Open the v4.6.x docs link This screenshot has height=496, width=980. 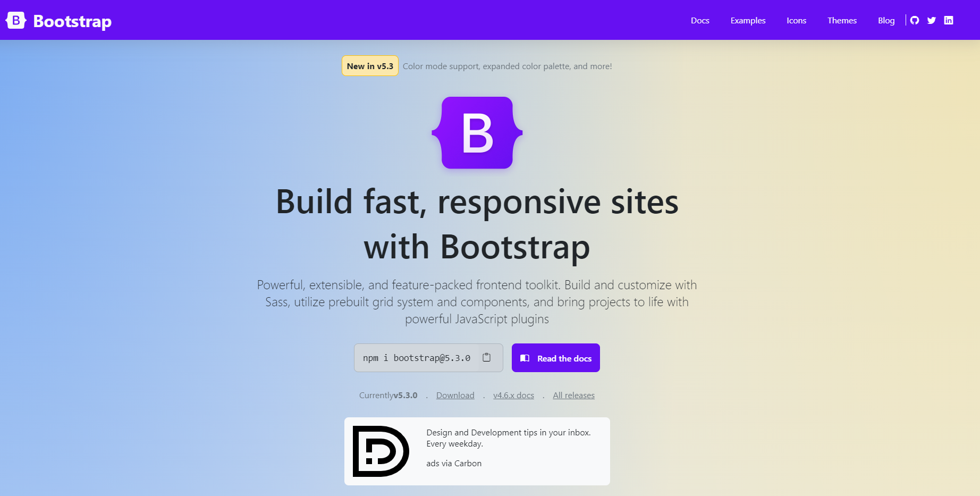pos(513,396)
